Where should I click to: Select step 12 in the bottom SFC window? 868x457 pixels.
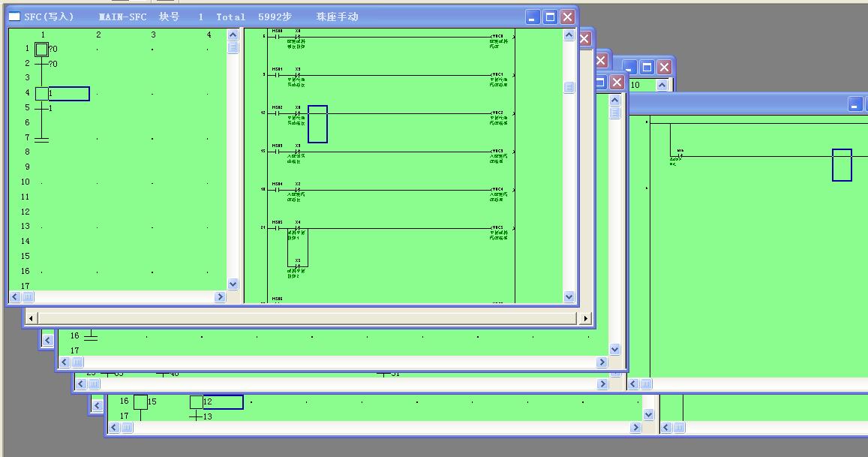pos(197,402)
